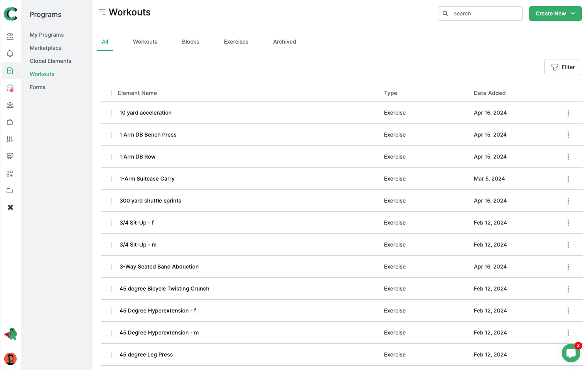Screen dimensions: 588x370
Task: Open options menu for 1 Arm DB Bench Press
Action: coord(568,135)
